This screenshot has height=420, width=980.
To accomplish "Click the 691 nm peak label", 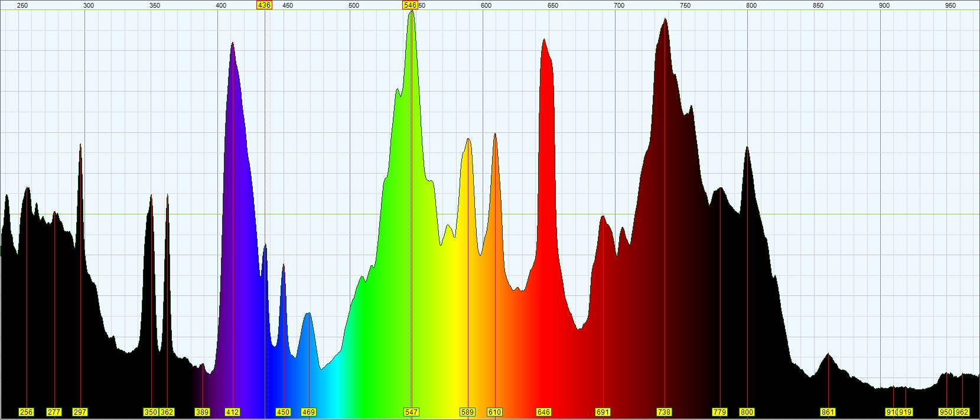I will [x=603, y=412].
